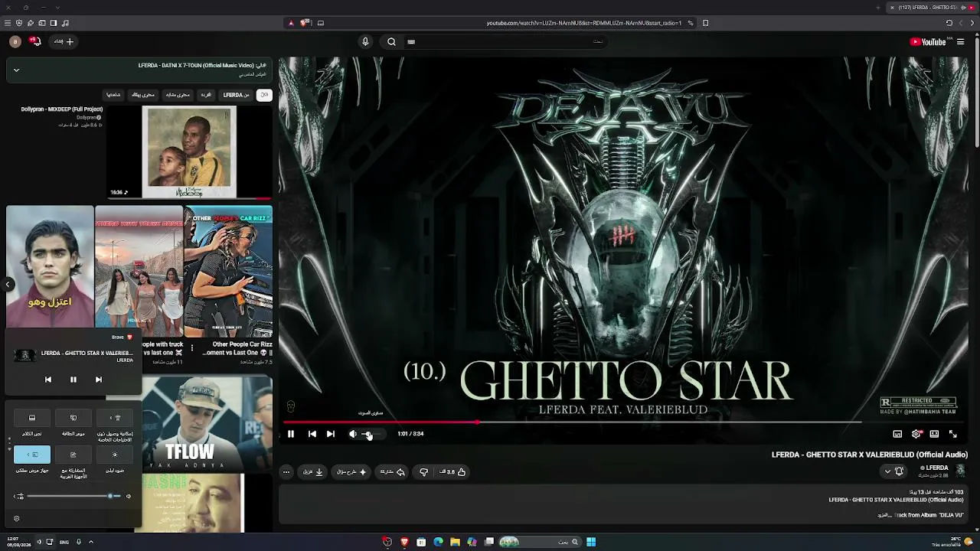Pause the YouTube video
This screenshot has width=980, height=551.
pos(291,434)
